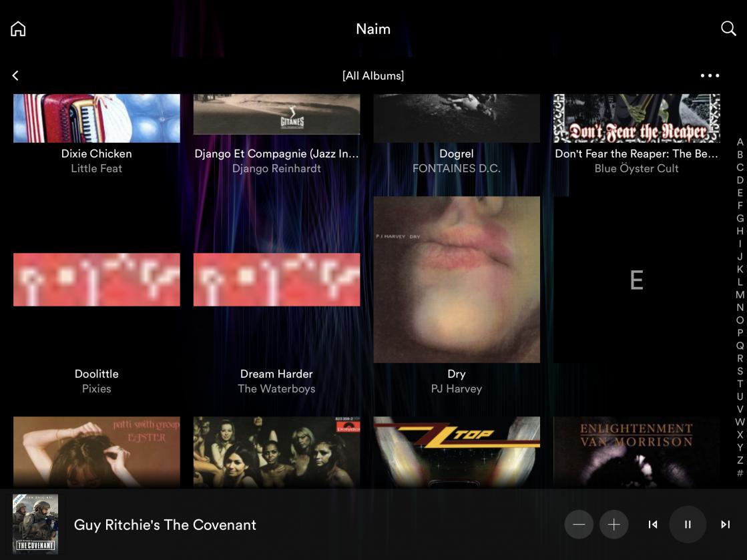Decrease volume with the minus button
Viewport: 747px width, 560px height.
pyautogui.click(x=579, y=525)
